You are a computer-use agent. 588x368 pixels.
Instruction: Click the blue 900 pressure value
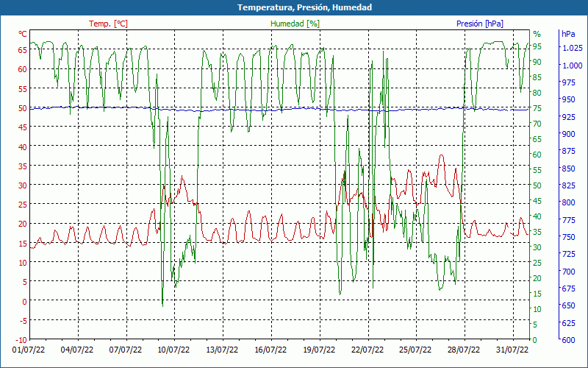568,134
